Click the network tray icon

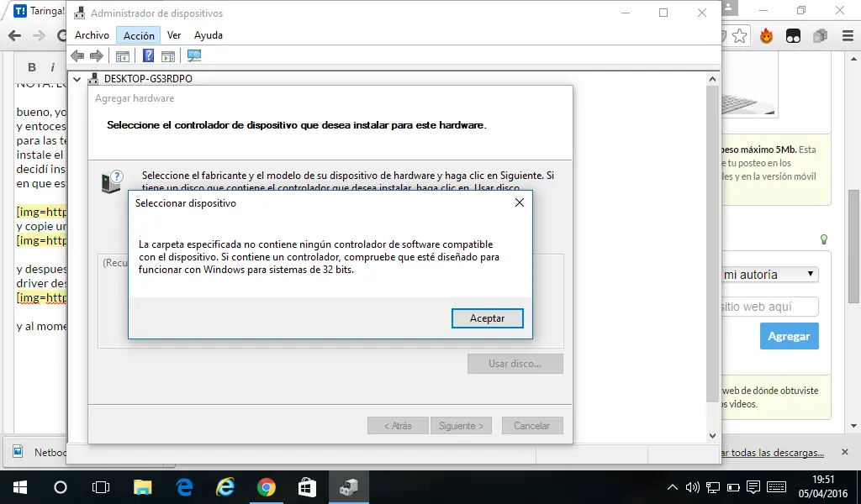[x=713, y=487]
